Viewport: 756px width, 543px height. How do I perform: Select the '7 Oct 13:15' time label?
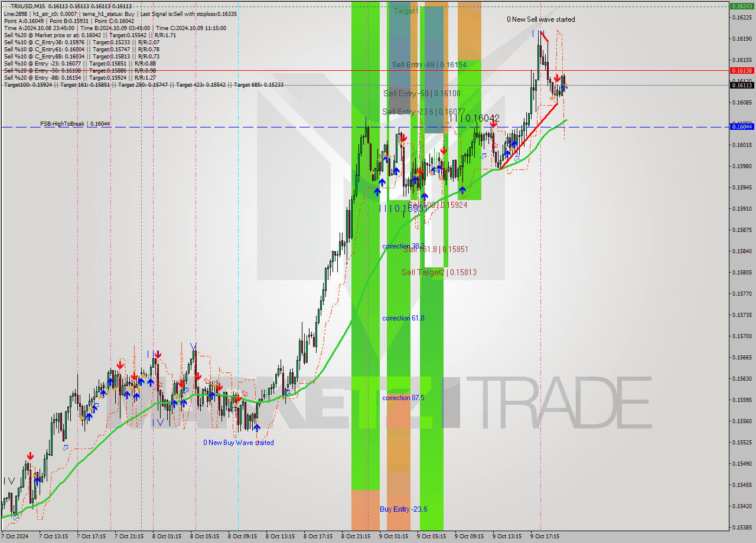[x=53, y=537]
